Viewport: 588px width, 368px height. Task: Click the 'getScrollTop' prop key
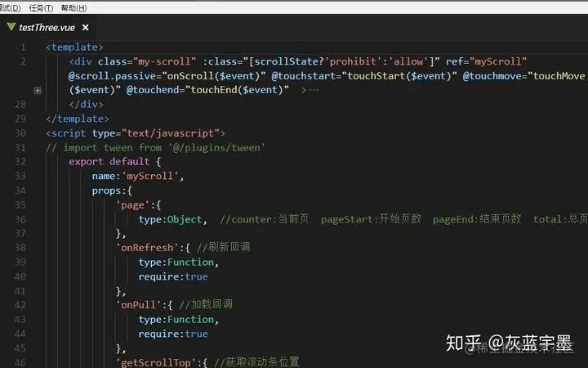pyautogui.click(x=156, y=363)
